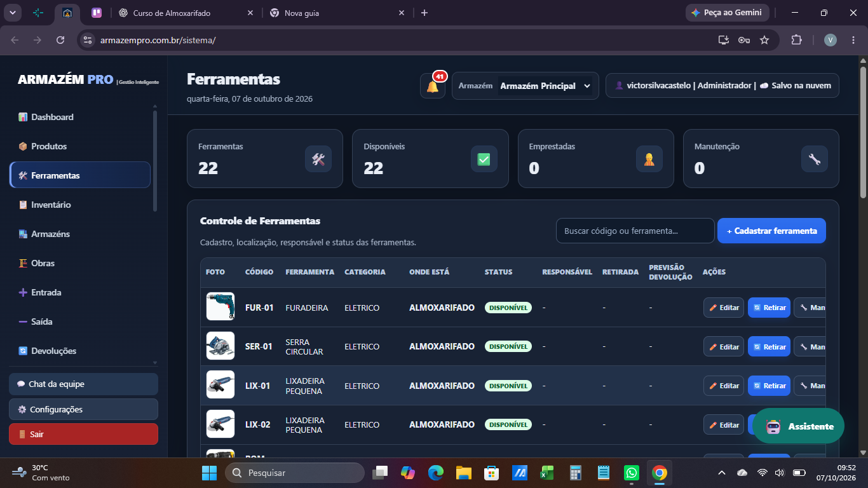868x488 pixels.
Task: Navigate to Armazéns in the sidebar
Action: pyautogui.click(x=80, y=234)
